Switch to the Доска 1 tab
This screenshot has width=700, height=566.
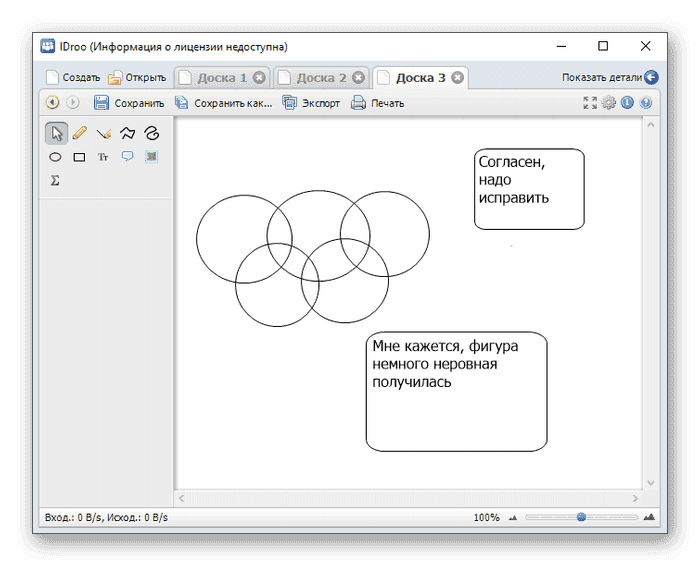pos(213,77)
